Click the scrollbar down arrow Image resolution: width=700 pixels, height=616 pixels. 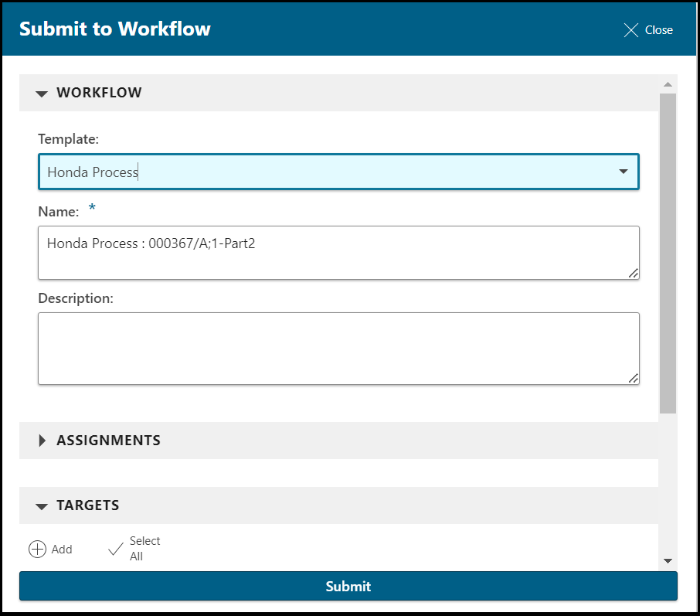[x=668, y=561]
